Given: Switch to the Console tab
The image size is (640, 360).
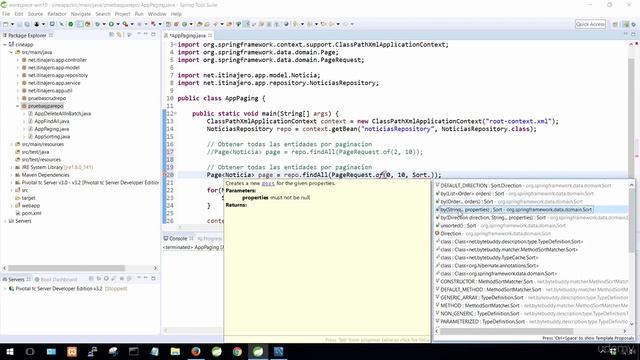Looking at the screenshot, I should pyautogui.click(x=178, y=238).
